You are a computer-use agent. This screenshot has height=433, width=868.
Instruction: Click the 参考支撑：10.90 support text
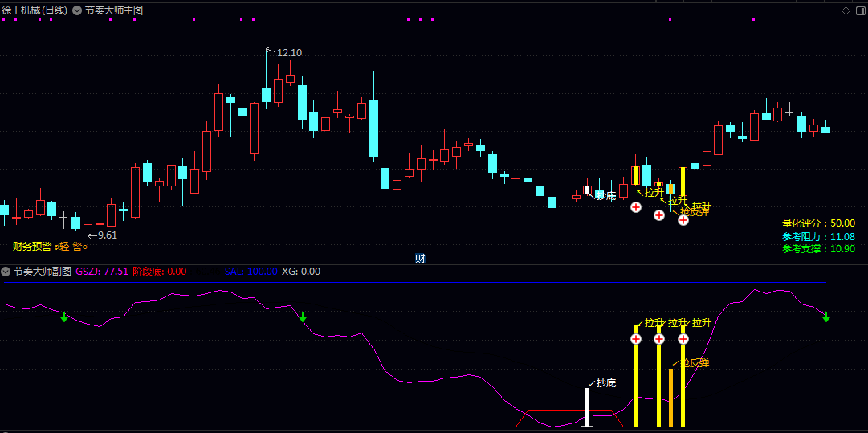[x=818, y=249]
